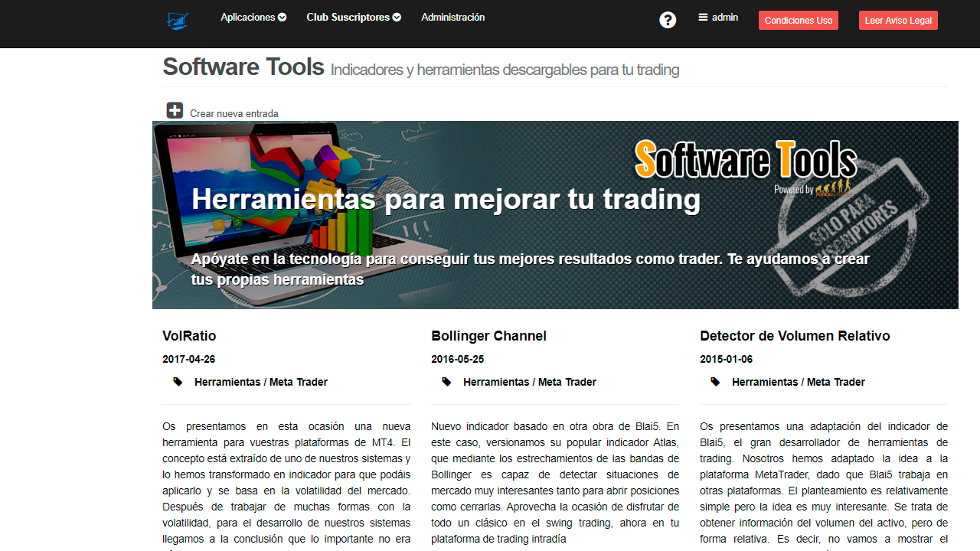Click the Herramientas para mejorar tu trading headline
Screen dimensions: 980x551
pos(446,199)
